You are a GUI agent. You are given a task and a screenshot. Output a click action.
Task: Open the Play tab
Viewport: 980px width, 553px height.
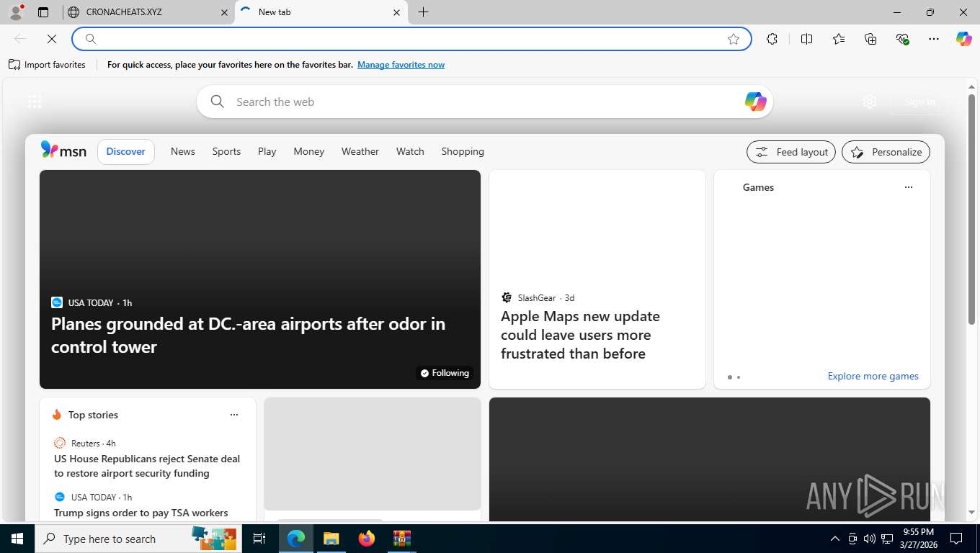pyautogui.click(x=267, y=151)
